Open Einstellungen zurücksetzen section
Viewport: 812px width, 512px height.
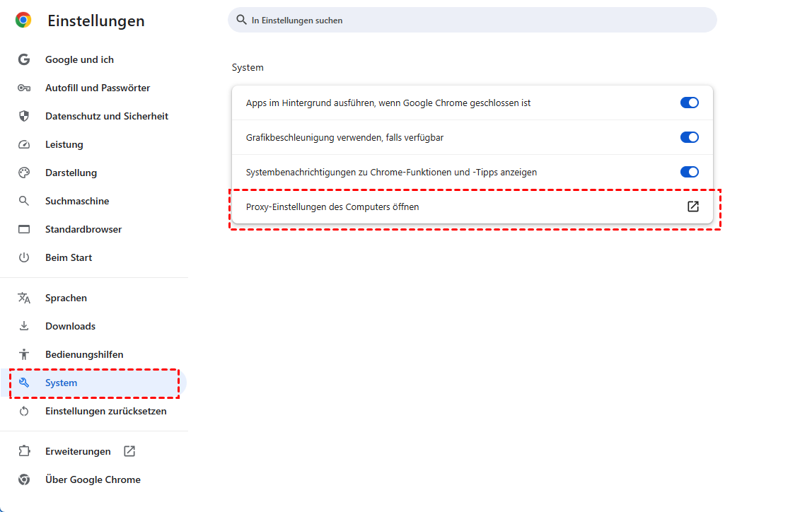tap(105, 412)
